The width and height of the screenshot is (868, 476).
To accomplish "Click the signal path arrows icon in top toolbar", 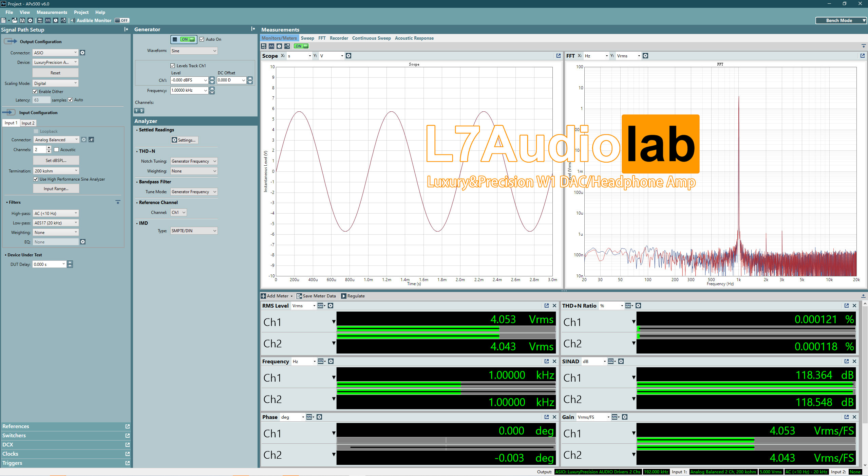I will [40, 20].
